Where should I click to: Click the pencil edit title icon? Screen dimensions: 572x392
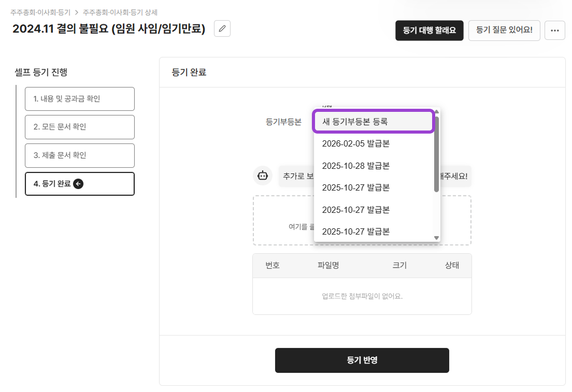(x=222, y=29)
